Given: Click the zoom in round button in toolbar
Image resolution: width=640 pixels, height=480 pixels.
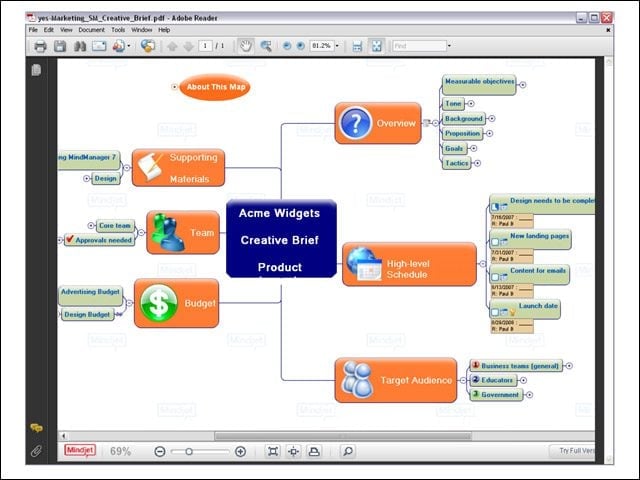Looking at the screenshot, I should [x=301, y=46].
